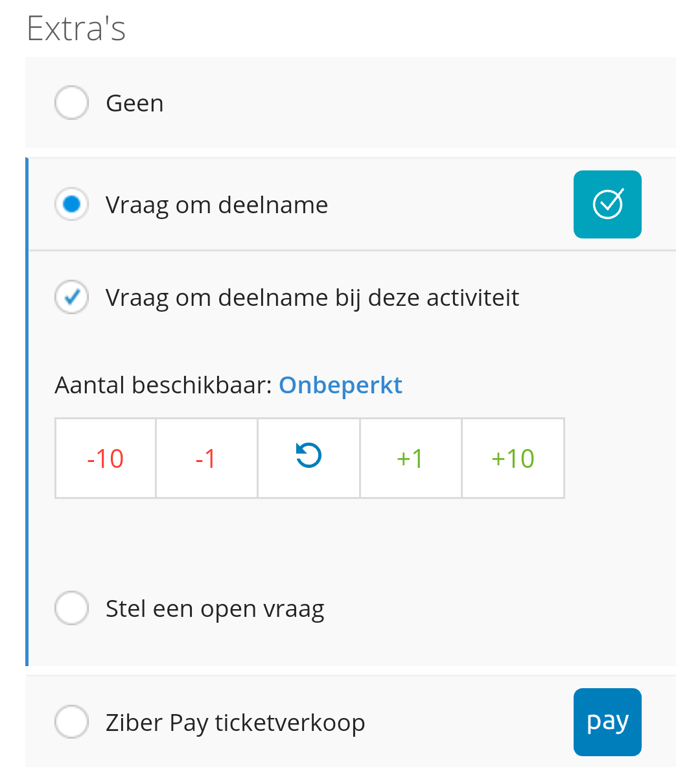This screenshot has height=775, width=700.
Task: Reset the available count with the circular arrow
Action: tap(309, 457)
